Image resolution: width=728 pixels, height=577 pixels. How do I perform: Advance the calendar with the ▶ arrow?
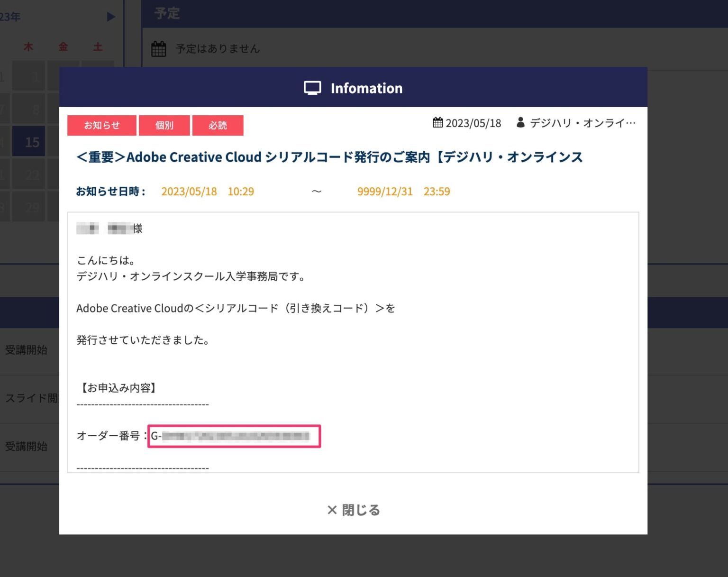tap(110, 17)
